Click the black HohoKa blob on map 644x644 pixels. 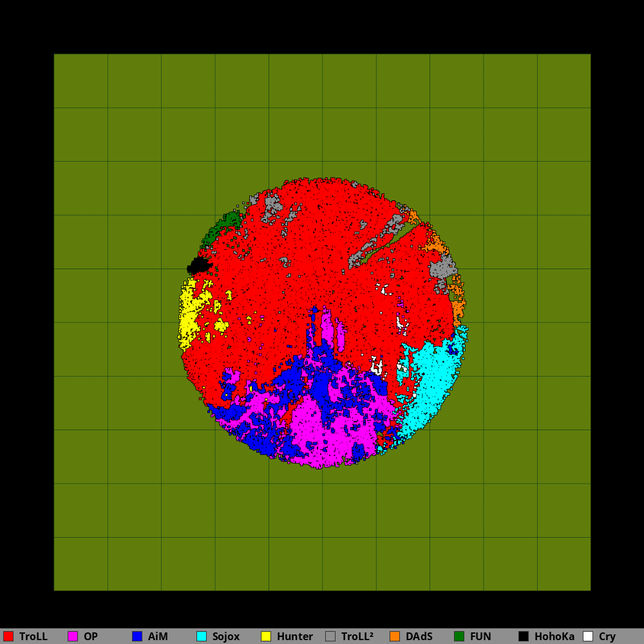(198, 265)
